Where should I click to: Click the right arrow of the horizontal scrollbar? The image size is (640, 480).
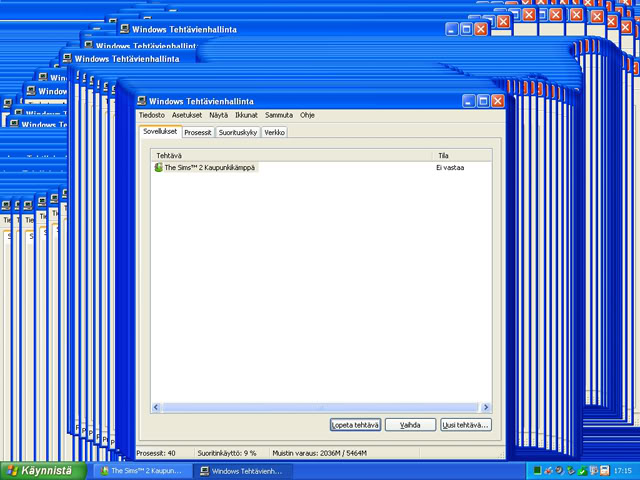tap(486, 407)
